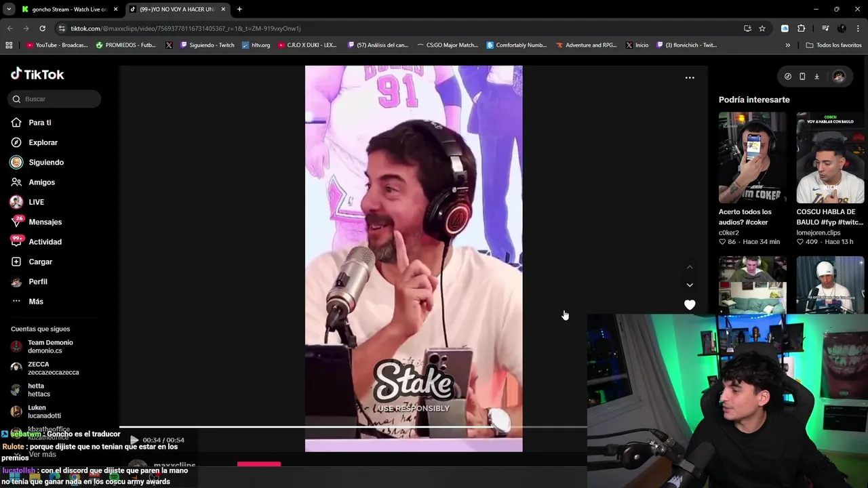
Task: Open the iCloud extension icon
Action: click(x=785, y=28)
